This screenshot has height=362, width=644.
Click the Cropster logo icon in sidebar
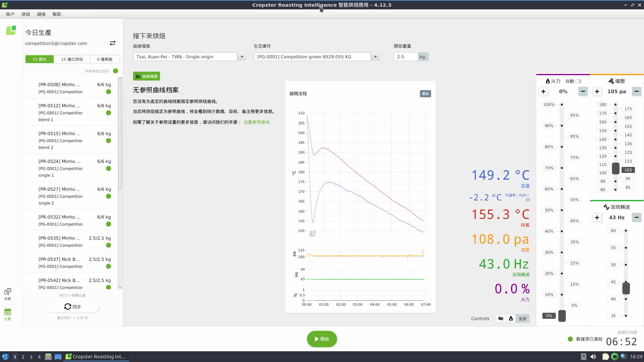coord(11,31)
